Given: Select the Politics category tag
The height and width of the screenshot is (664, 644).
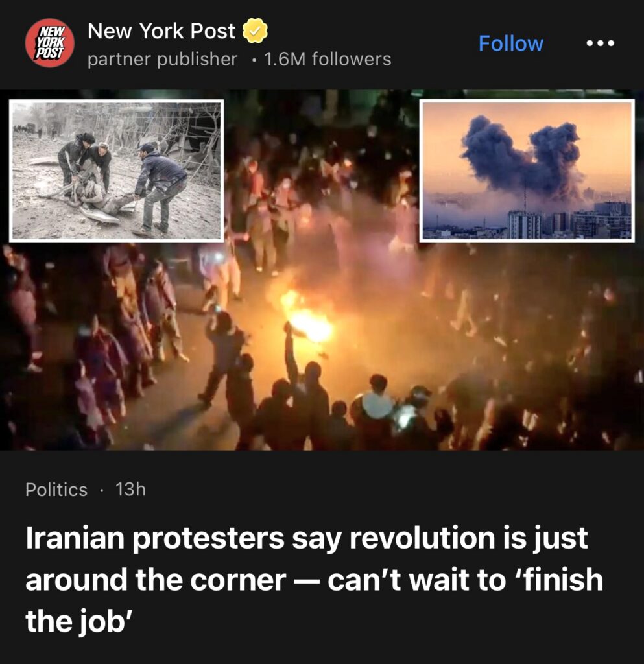Looking at the screenshot, I should click(56, 490).
